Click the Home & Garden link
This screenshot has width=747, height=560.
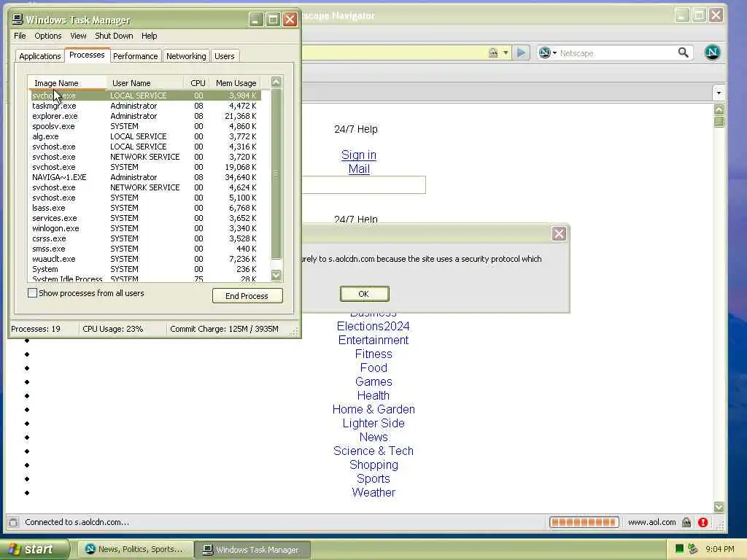pyautogui.click(x=373, y=409)
